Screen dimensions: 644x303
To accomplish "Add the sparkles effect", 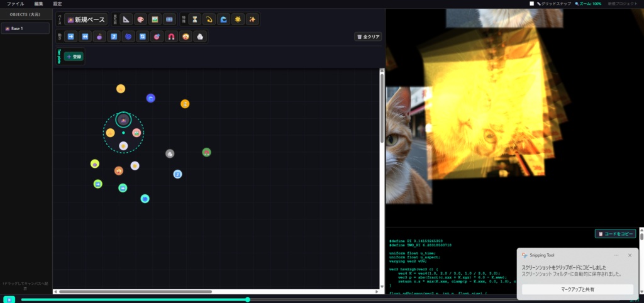I will pos(252,19).
